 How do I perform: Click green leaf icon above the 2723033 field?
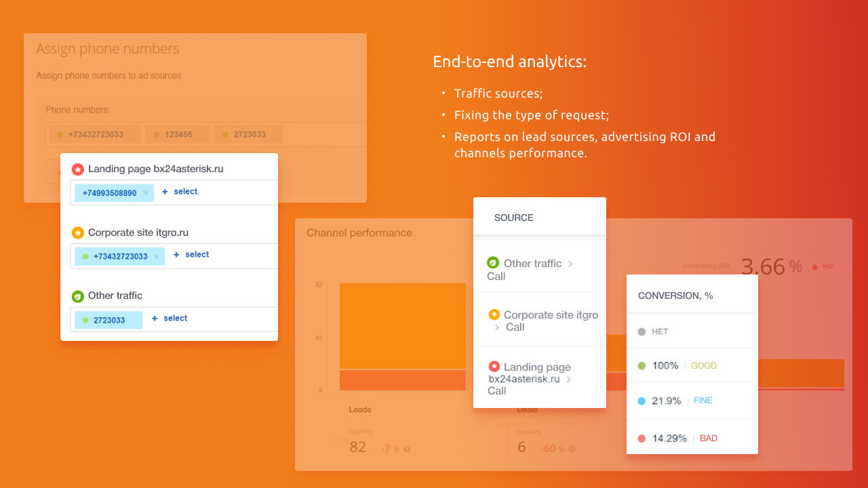(x=78, y=296)
